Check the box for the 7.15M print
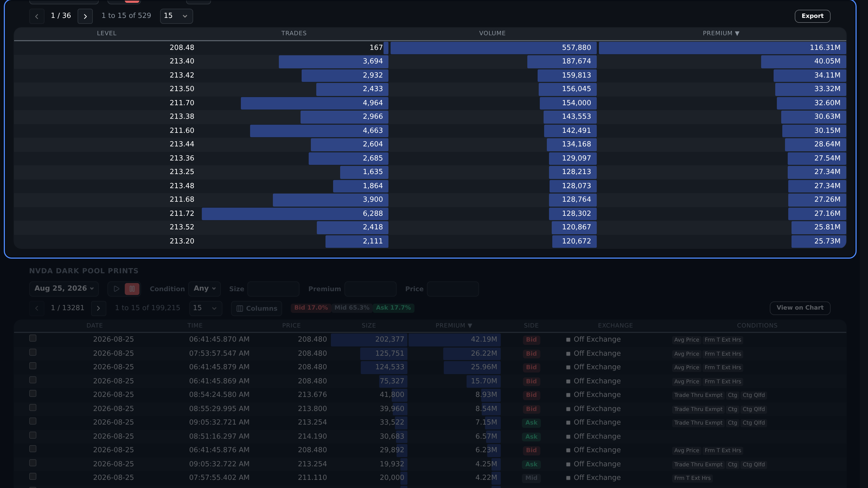 pos(33,421)
